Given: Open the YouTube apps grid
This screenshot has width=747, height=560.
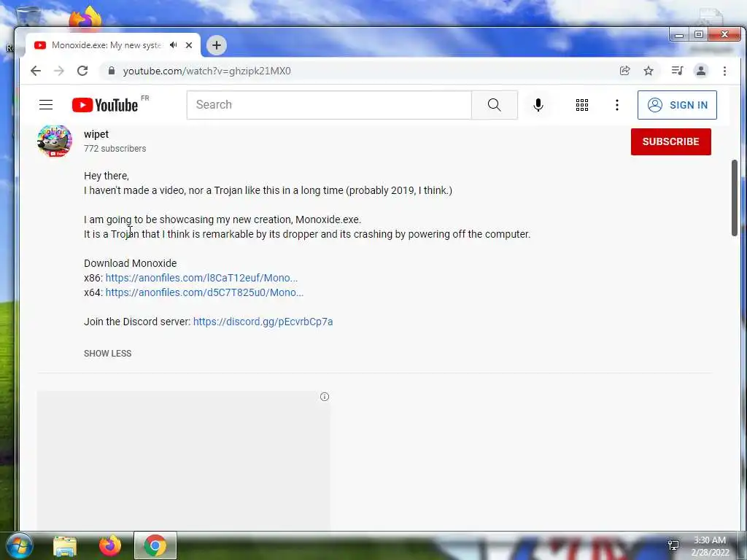Looking at the screenshot, I should pyautogui.click(x=582, y=105).
